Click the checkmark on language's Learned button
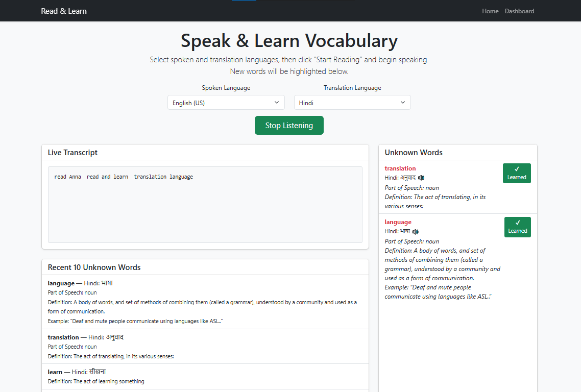This screenshot has width=581, height=392. [518, 223]
